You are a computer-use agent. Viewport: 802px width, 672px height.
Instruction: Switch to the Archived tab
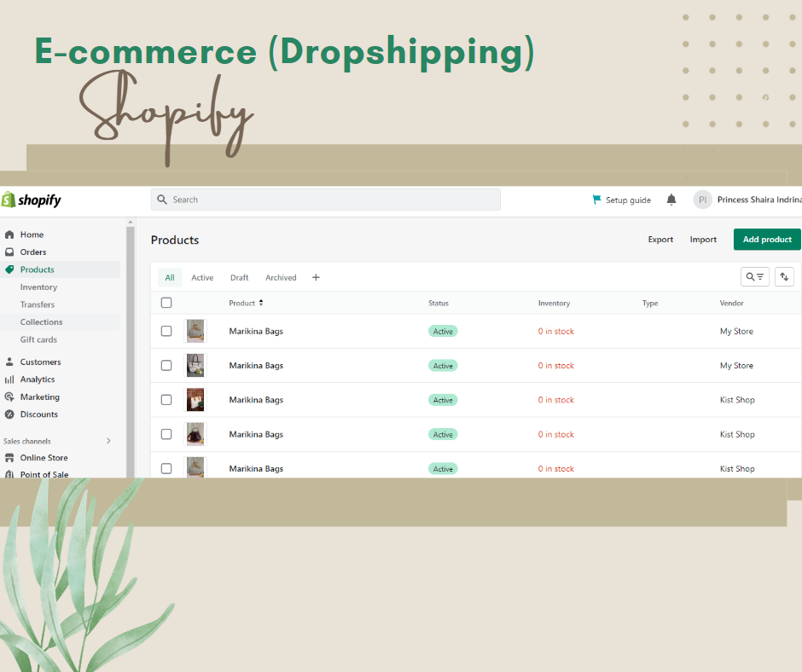(281, 278)
